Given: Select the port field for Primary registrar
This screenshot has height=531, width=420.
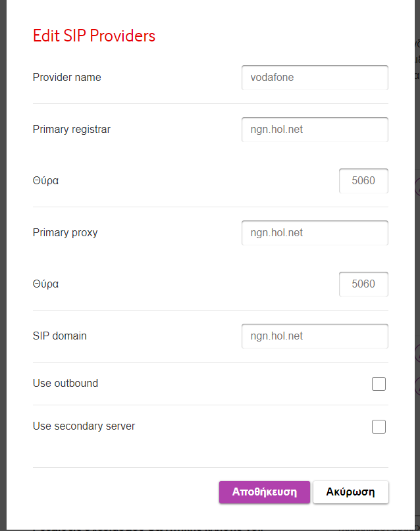Looking at the screenshot, I should pyautogui.click(x=363, y=181).
